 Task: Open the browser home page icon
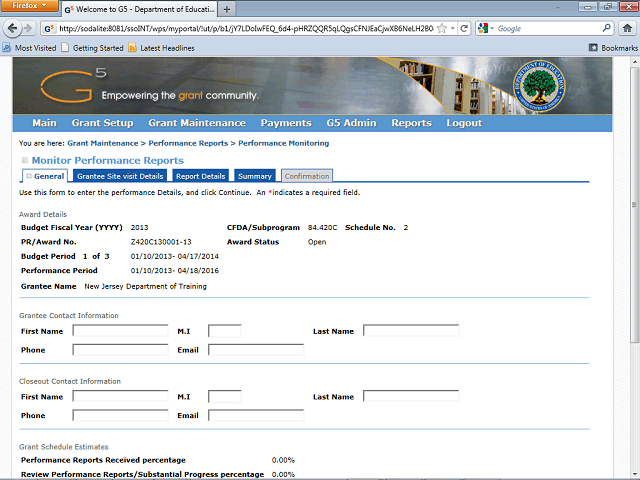click(x=627, y=28)
